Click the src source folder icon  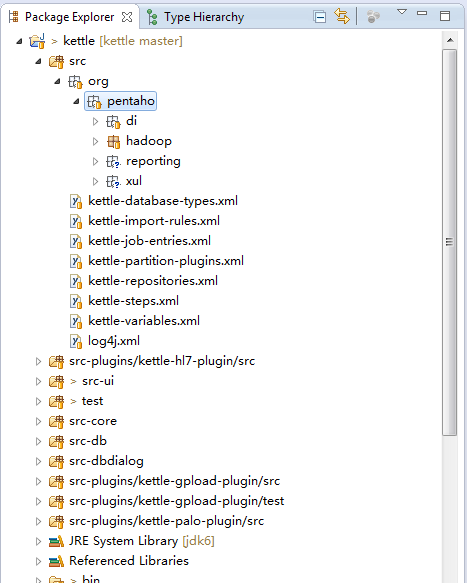[57, 61]
